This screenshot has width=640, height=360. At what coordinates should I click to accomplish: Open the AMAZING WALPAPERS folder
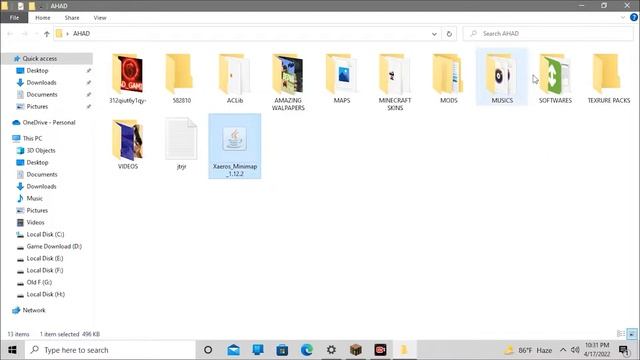pos(288,82)
